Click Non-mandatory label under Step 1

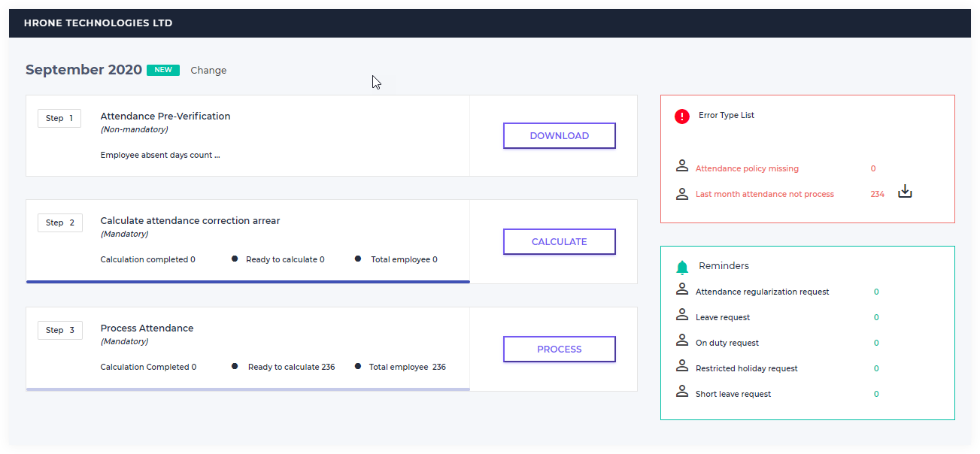135,129
